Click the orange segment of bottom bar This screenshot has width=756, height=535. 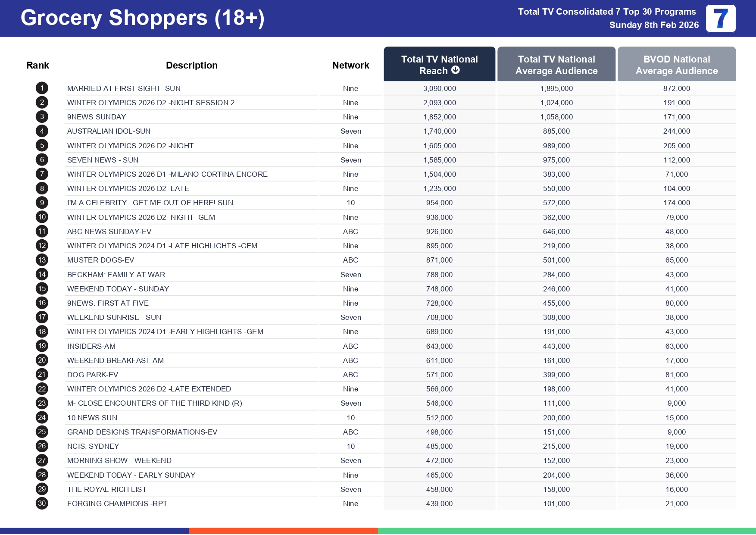[283, 531]
